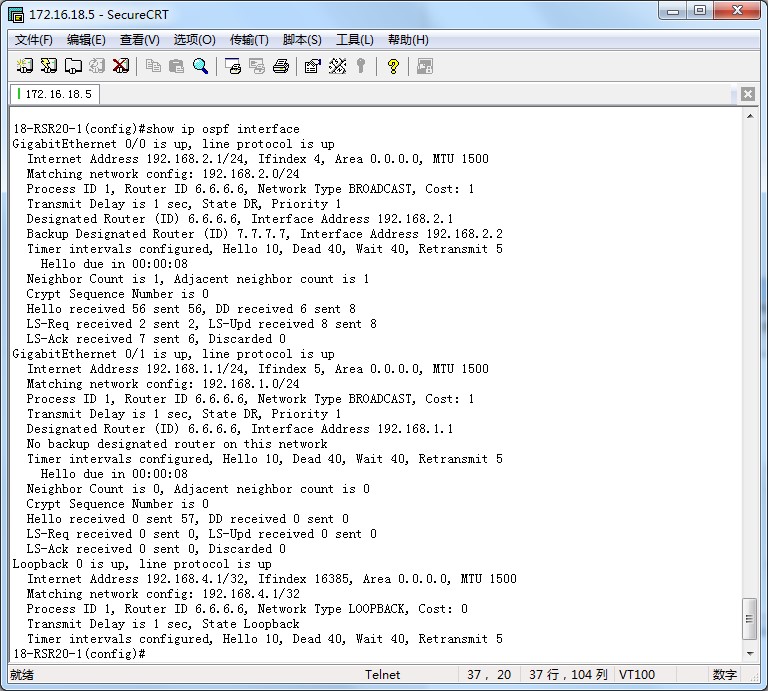This screenshot has height=691, width=768.
Task: Select the 172.16.18.5 session tab
Action: point(56,94)
